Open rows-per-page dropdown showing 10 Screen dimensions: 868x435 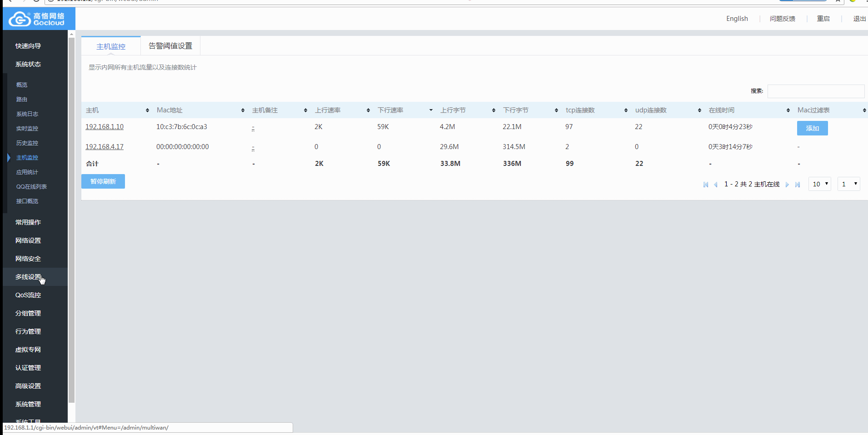click(820, 184)
